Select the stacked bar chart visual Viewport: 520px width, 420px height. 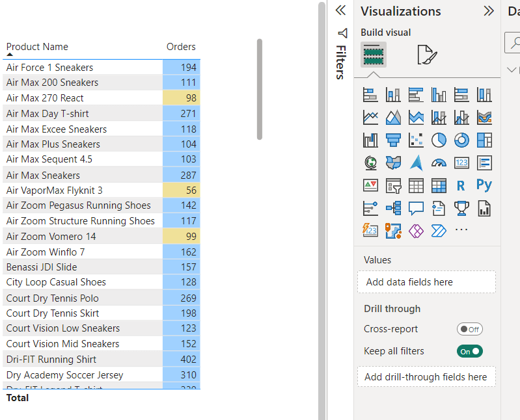click(x=370, y=95)
